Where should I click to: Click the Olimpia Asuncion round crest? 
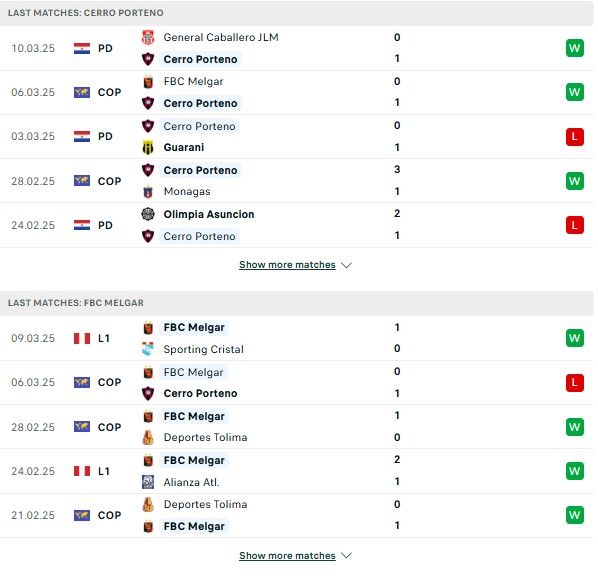coord(148,214)
